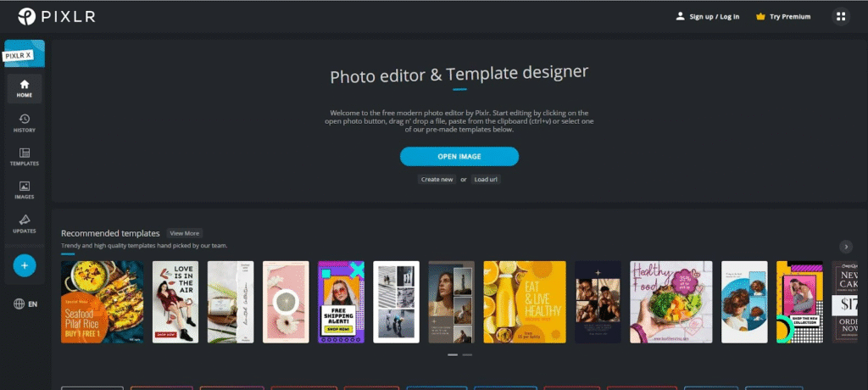Select the PIXLR X tab label
This screenshot has width=868, height=390.
pyautogui.click(x=19, y=56)
